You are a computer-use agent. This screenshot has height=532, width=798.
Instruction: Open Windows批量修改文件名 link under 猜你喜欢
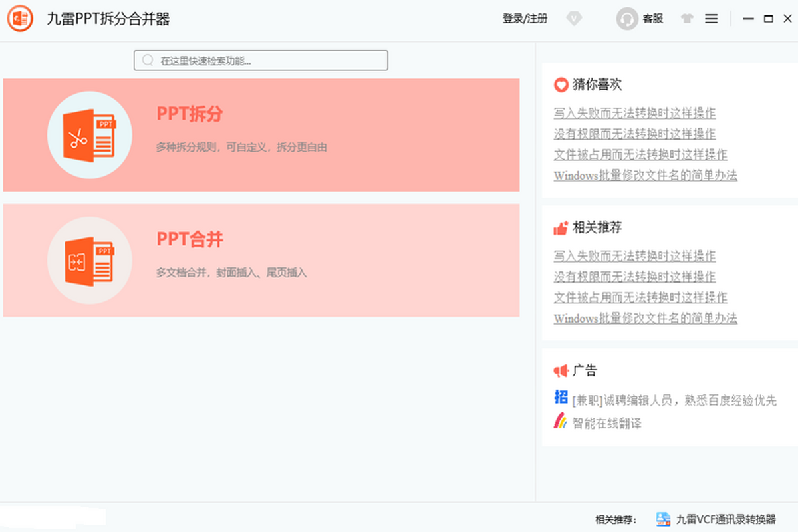[x=645, y=175]
